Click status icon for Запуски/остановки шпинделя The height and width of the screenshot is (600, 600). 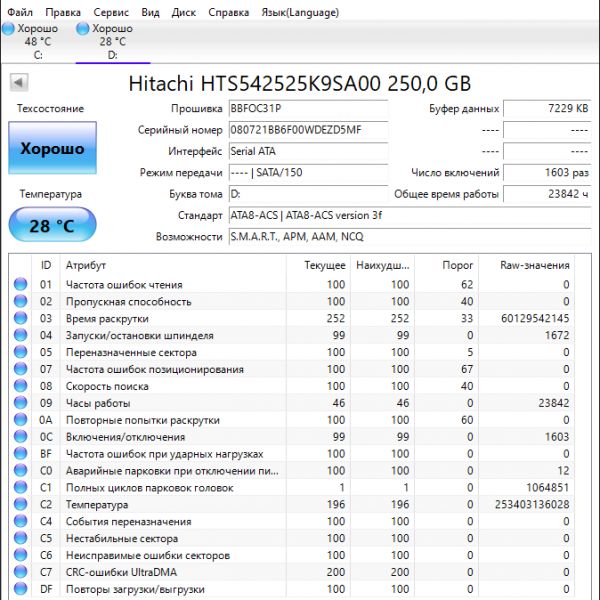20,335
